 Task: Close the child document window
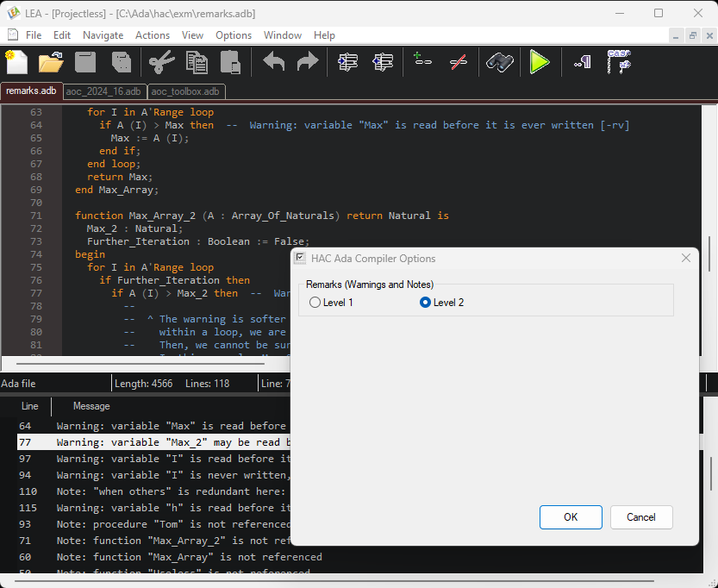click(x=709, y=35)
